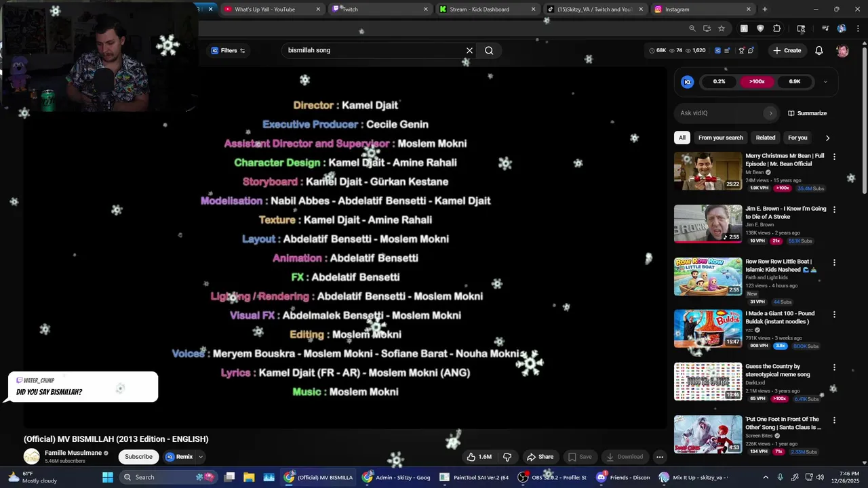Click the Filters dropdown button
Image resolution: width=868 pixels, height=488 pixels.
click(228, 51)
